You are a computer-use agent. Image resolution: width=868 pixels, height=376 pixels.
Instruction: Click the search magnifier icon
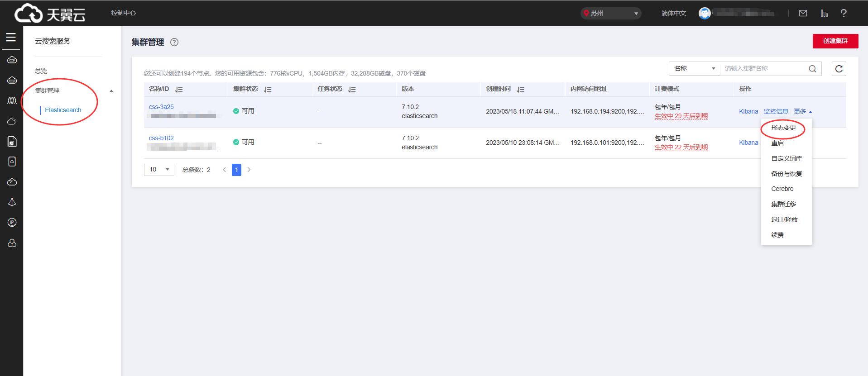(812, 69)
